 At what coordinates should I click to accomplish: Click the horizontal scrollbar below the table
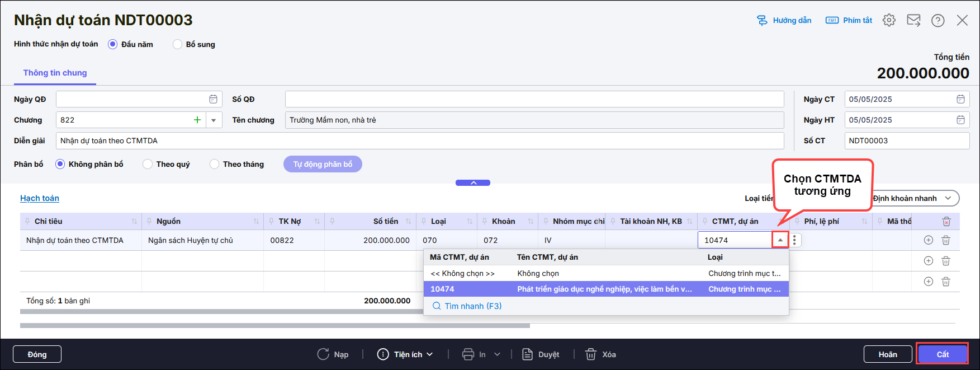[274, 325]
